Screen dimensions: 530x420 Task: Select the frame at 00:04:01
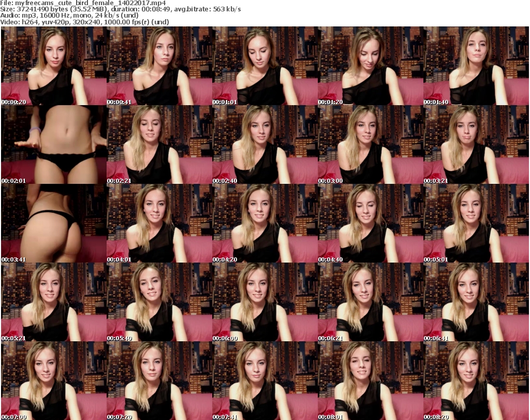coord(159,224)
